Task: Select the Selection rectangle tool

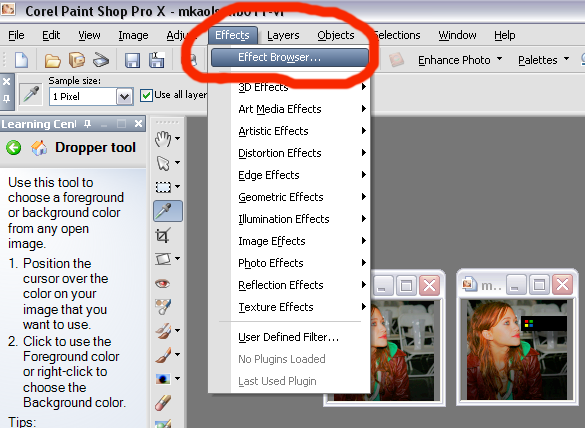Action: click(163, 187)
